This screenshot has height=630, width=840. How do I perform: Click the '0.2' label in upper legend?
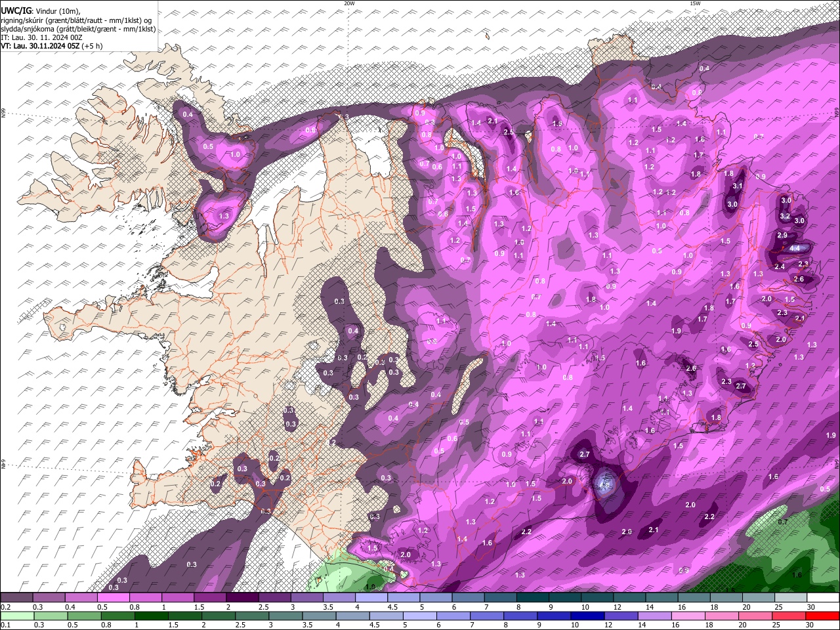5,607
